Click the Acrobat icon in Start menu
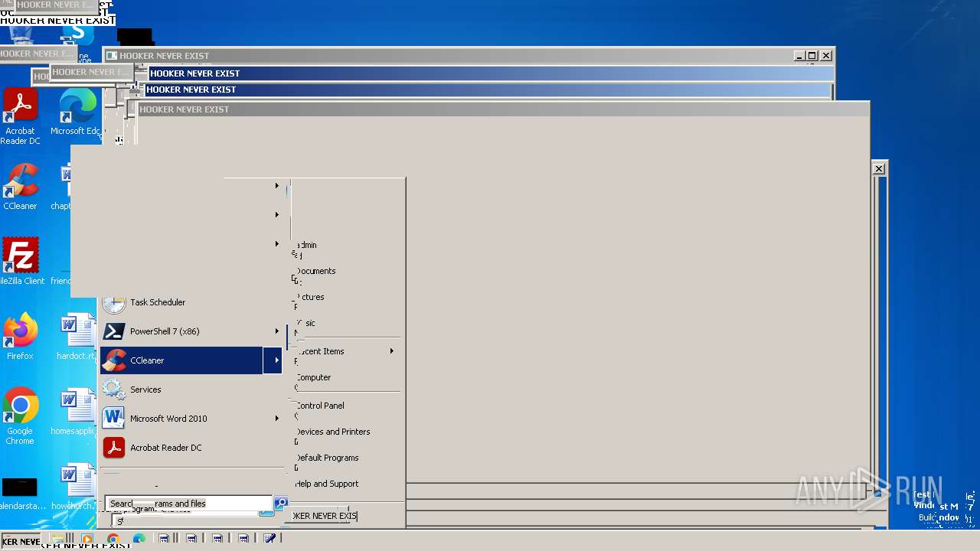980x551 pixels. 114,448
